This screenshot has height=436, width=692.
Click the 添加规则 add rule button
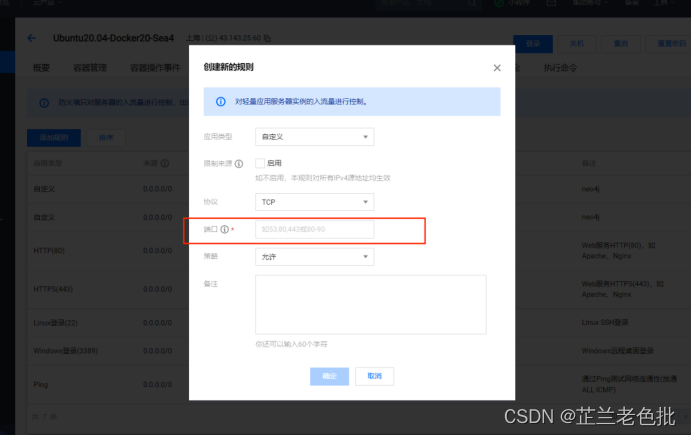(54, 138)
